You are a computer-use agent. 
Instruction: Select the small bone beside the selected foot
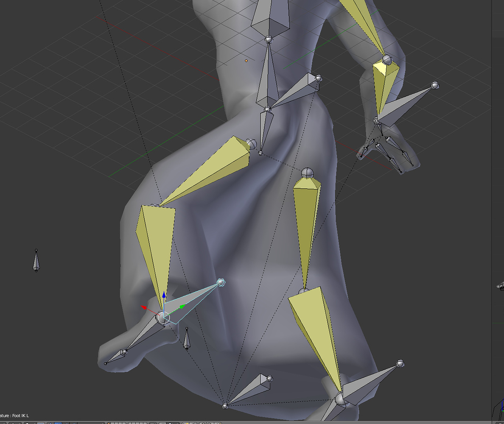coord(186,338)
